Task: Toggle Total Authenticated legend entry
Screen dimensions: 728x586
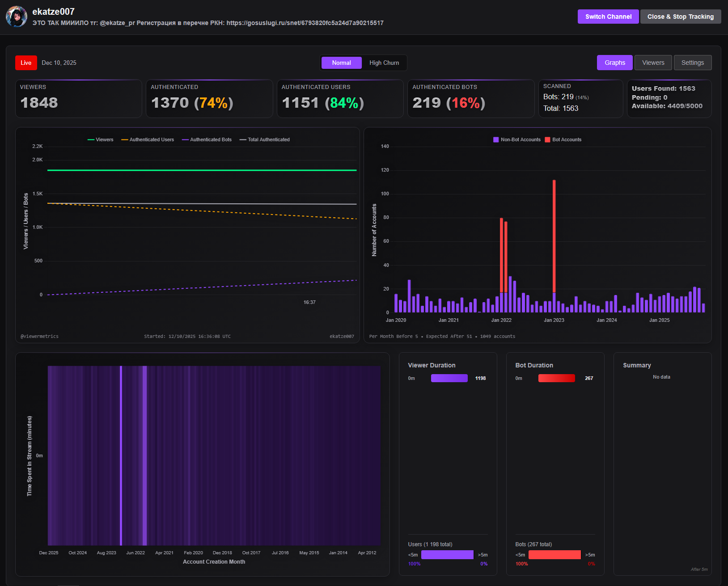Action: pyautogui.click(x=265, y=139)
